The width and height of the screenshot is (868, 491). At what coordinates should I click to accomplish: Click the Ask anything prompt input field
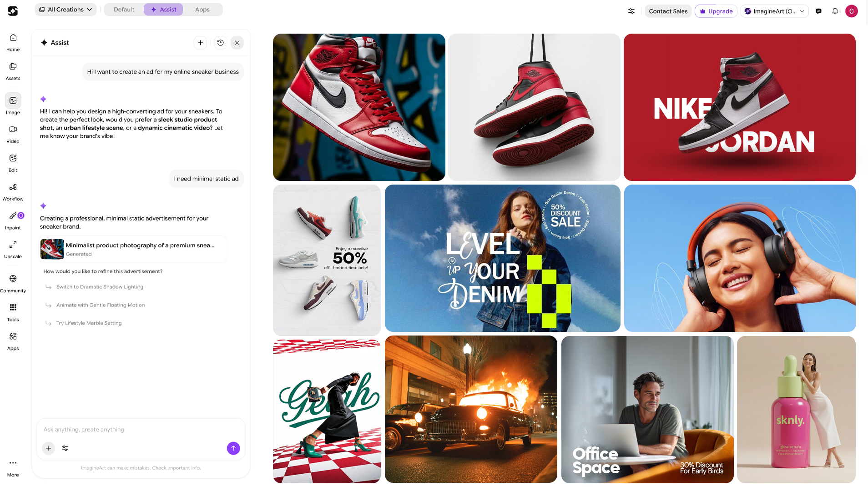tap(141, 430)
